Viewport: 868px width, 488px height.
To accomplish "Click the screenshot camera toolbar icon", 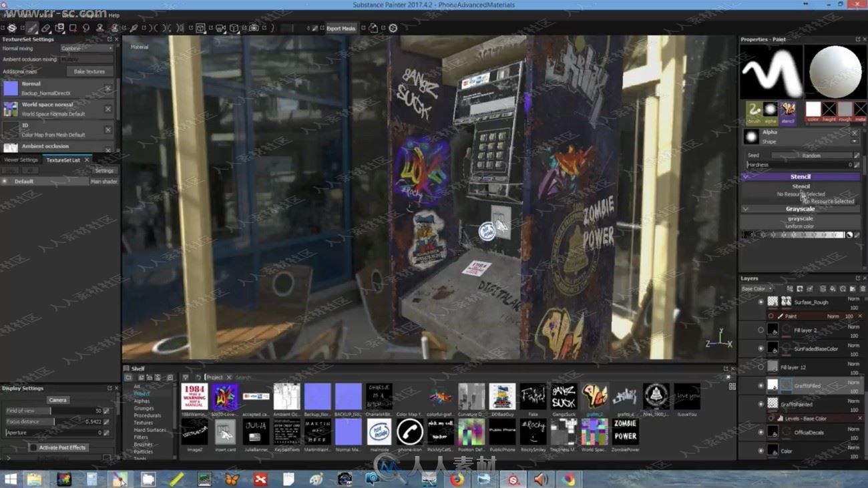I will pos(254,28).
